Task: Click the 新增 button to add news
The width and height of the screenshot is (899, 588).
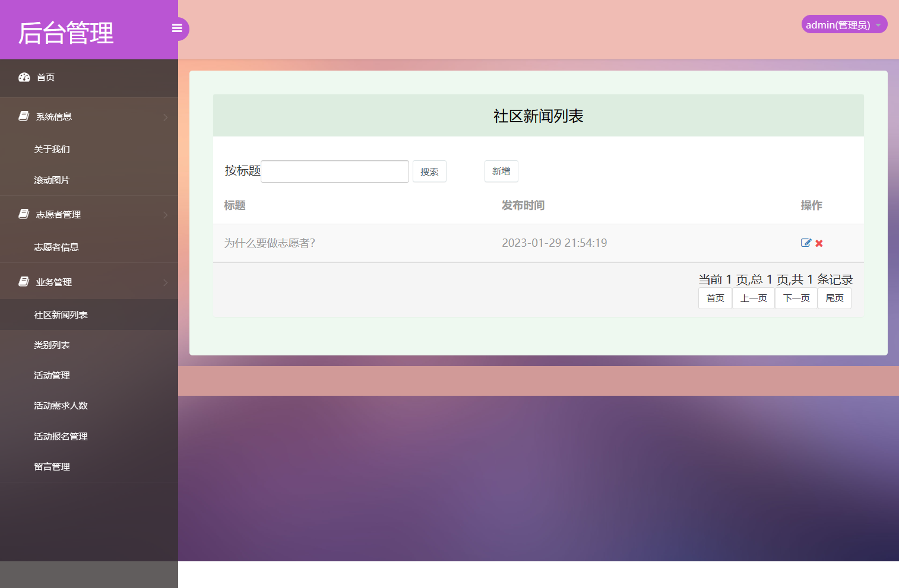Action: [501, 171]
